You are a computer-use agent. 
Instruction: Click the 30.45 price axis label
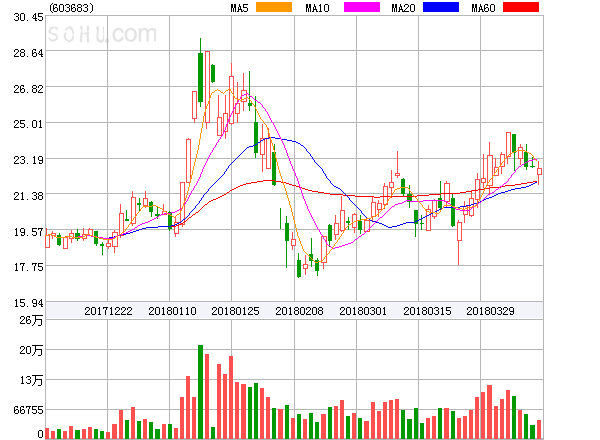[28, 17]
